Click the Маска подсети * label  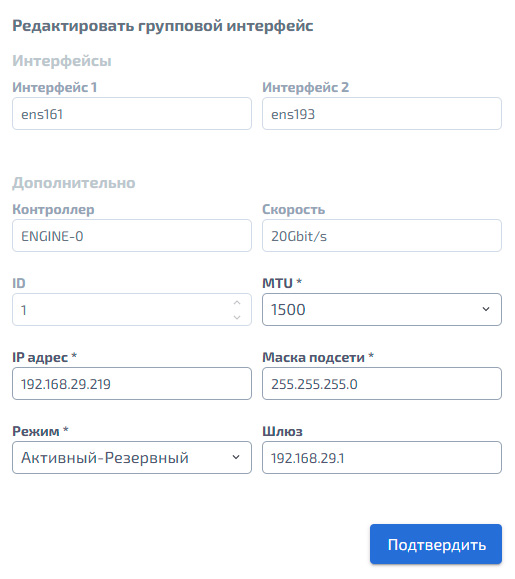click(x=318, y=357)
